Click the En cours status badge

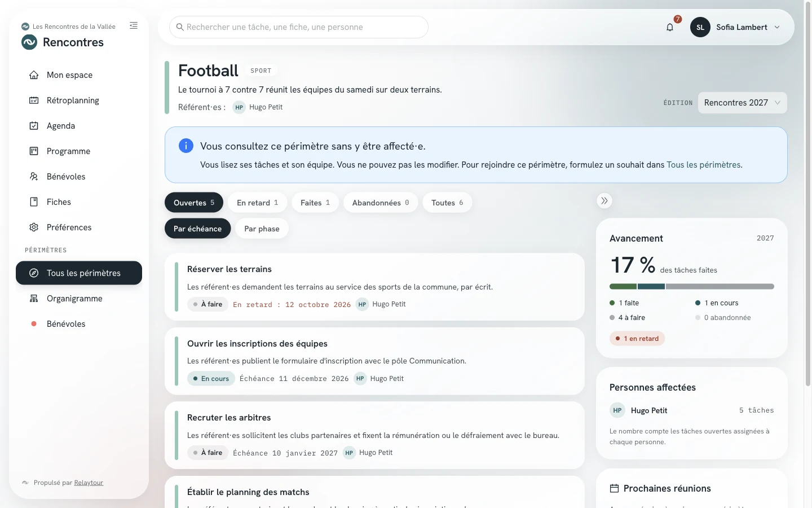click(211, 379)
